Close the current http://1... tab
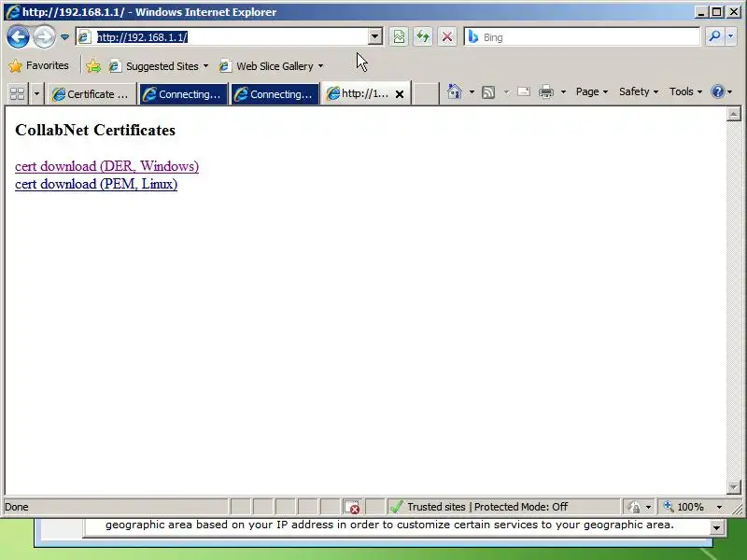 click(400, 94)
